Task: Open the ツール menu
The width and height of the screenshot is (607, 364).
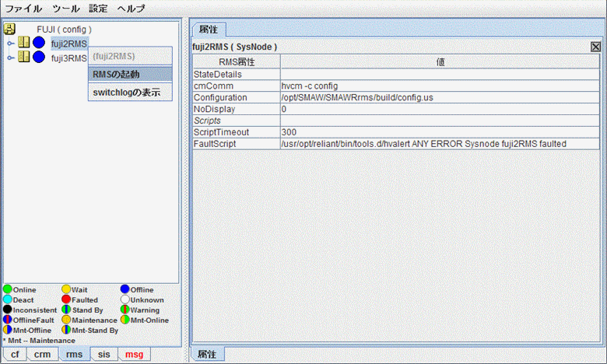Action: 66,8
